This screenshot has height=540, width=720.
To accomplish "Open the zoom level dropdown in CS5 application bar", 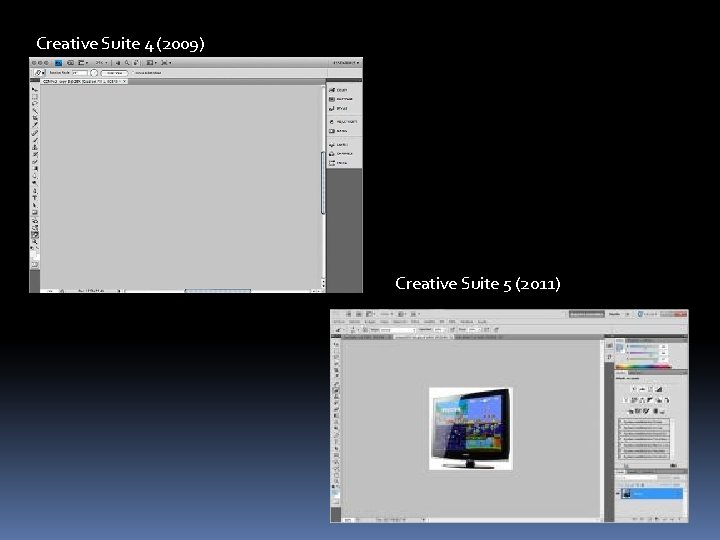I will point(388,314).
